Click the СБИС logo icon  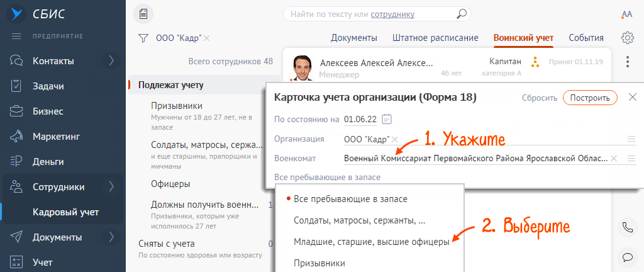click(x=16, y=14)
